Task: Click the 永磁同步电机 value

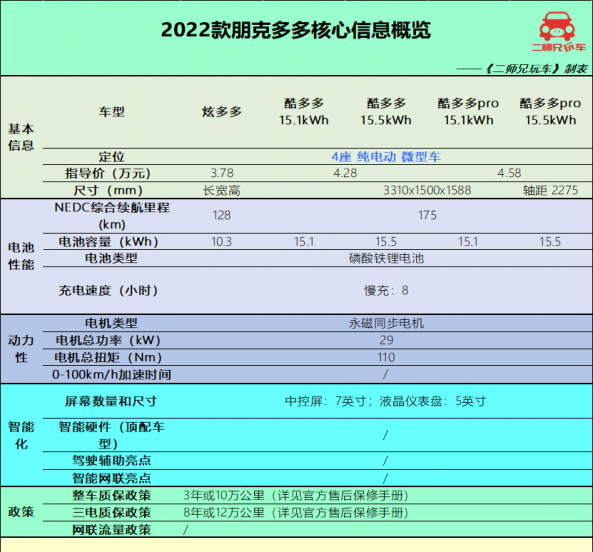Action: pyautogui.click(x=386, y=323)
